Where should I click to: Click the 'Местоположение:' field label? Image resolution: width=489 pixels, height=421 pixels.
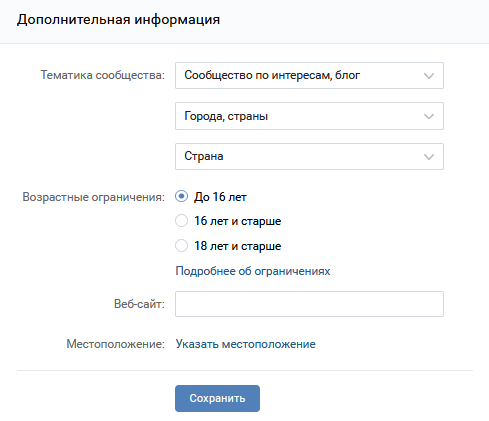pos(116,344)
